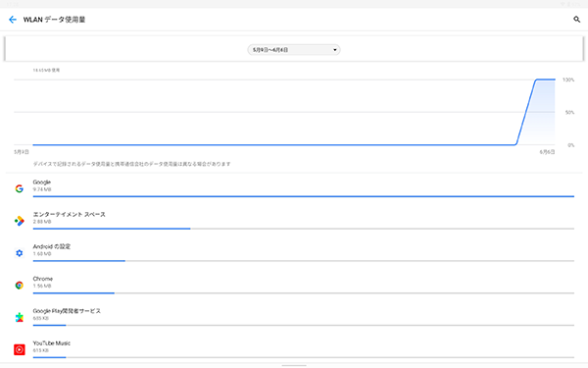The width and height of the screenshot is (588, 368).
Task: Click the Google usage progress bar
Action: tap(304, 196)
